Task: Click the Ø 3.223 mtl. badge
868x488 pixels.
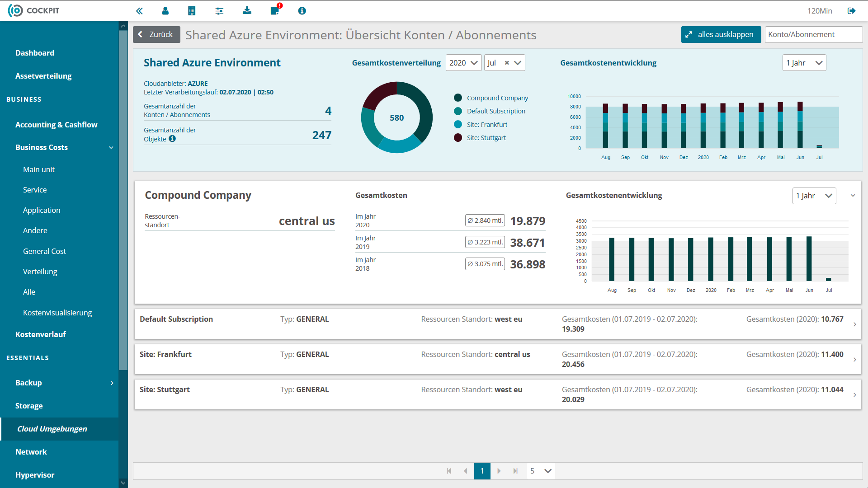Action: (x=485, y=242)
